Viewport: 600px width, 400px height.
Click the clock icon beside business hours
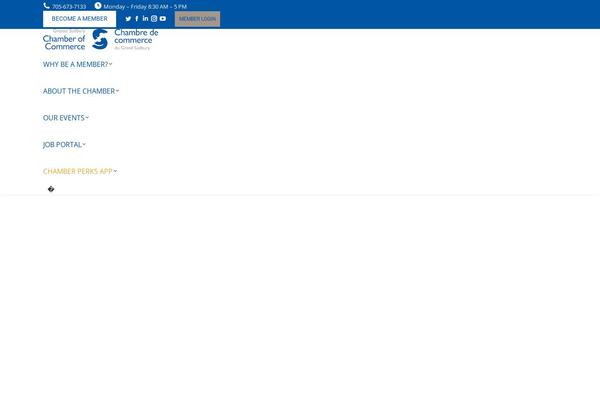point(98,6)
